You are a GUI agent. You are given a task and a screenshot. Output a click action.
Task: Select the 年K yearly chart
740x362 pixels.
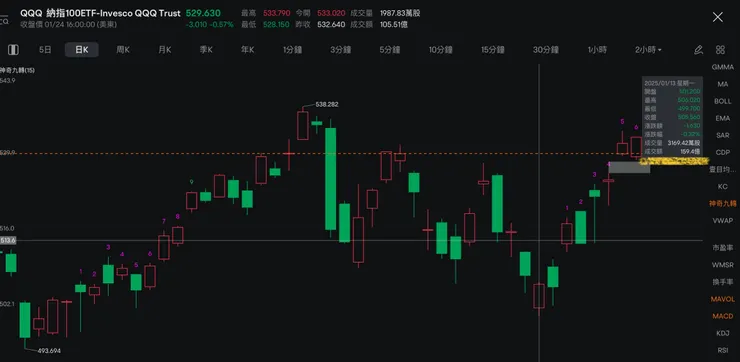tap(248, 50)
